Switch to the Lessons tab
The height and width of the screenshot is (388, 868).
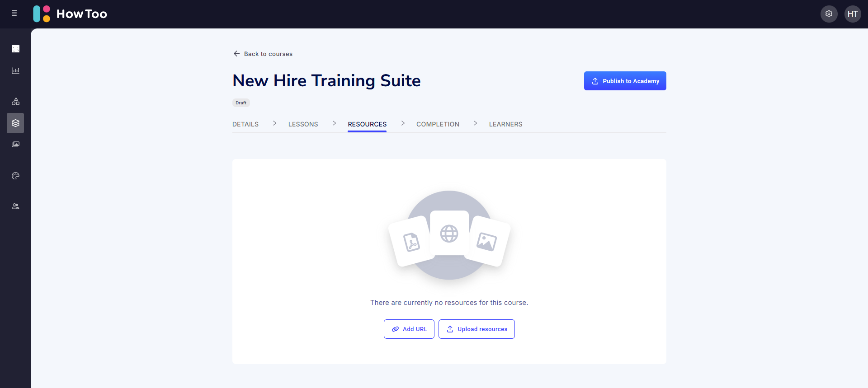pos(303,124)
